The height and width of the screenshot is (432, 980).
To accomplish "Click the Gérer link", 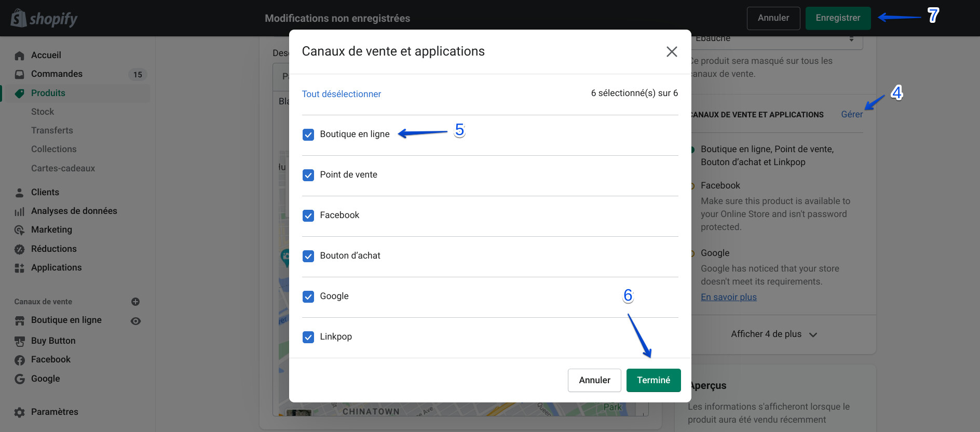I will 852,114.
